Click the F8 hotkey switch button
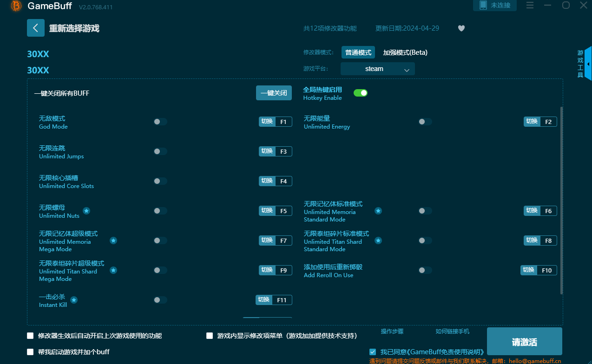The width and height of the screenshot is (592, 364). click(x=540, y=240)
